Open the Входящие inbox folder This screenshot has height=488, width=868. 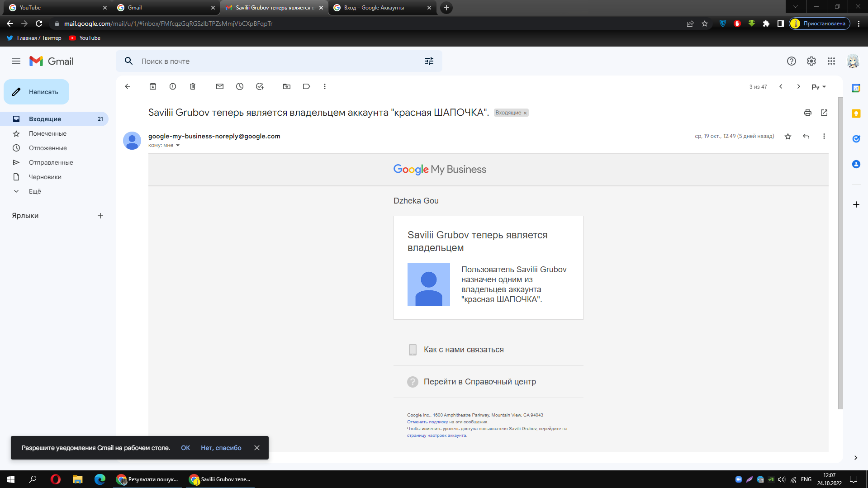point(54,119)
